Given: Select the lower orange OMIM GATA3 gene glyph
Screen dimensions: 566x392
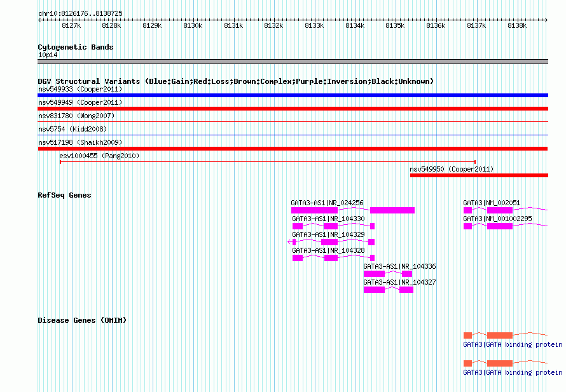Looking at the screenshot, I should tap(506, 363).
